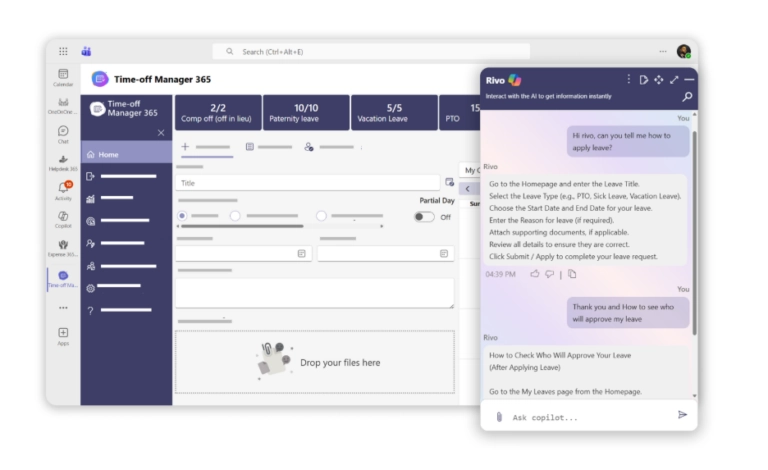Viewport: 768px width, 470px height.
Task: Click the attach paperclip in Rivo
Action: pos(499,417)
